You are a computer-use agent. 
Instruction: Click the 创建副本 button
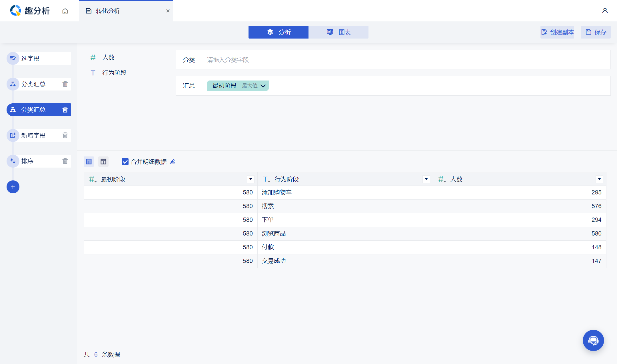coord(557,32)
